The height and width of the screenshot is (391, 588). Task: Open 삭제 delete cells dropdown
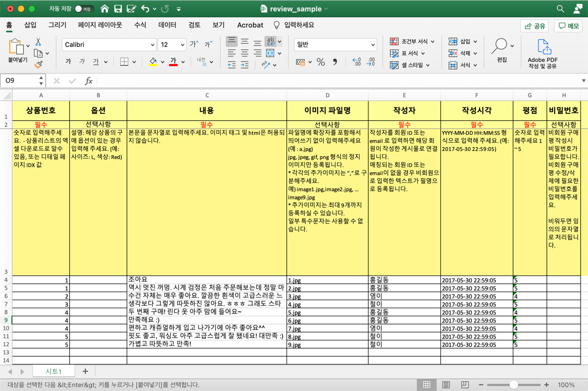click(463, 53)
